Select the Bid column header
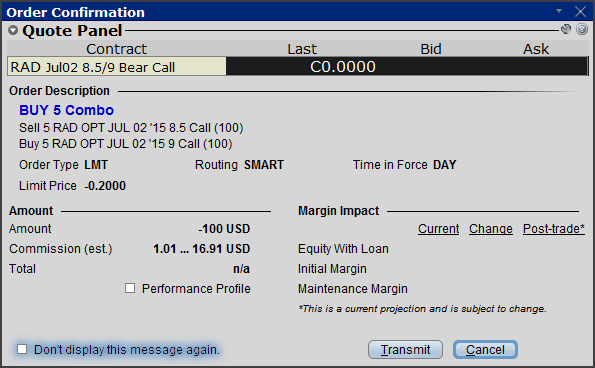This screenshot has width=595, height=368. [431, 49]
